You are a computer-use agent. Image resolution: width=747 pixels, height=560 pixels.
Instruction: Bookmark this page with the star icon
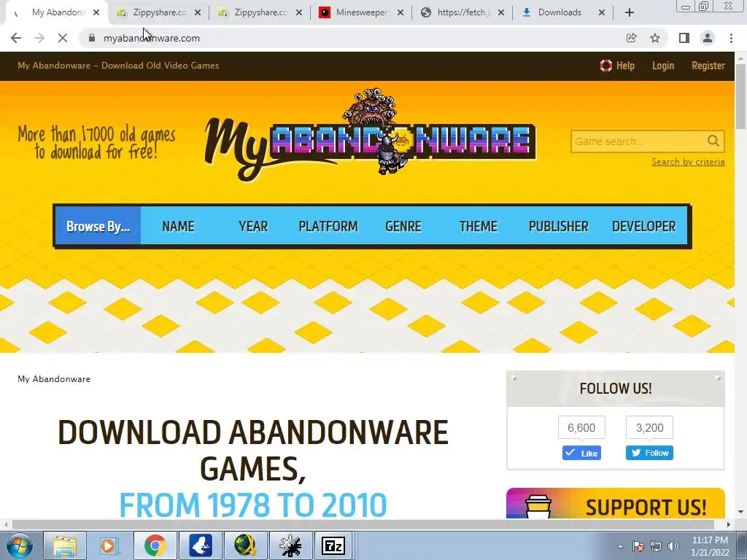[x=655, y=38]
